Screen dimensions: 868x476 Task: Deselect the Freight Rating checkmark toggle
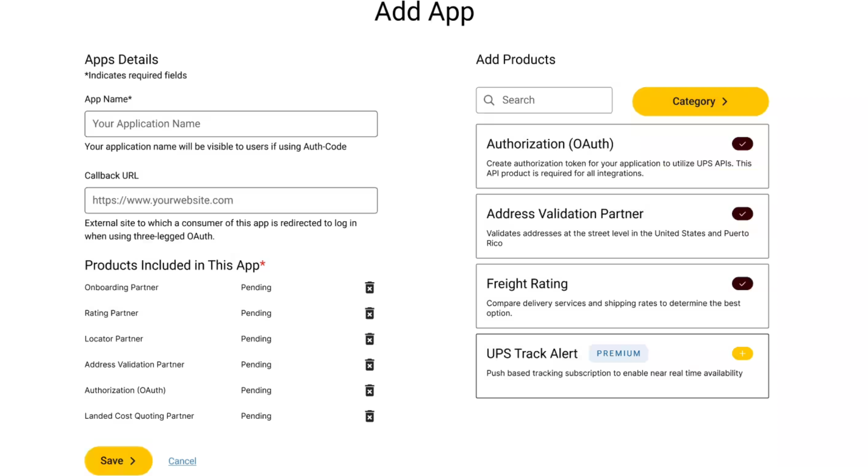click(742, 284)
